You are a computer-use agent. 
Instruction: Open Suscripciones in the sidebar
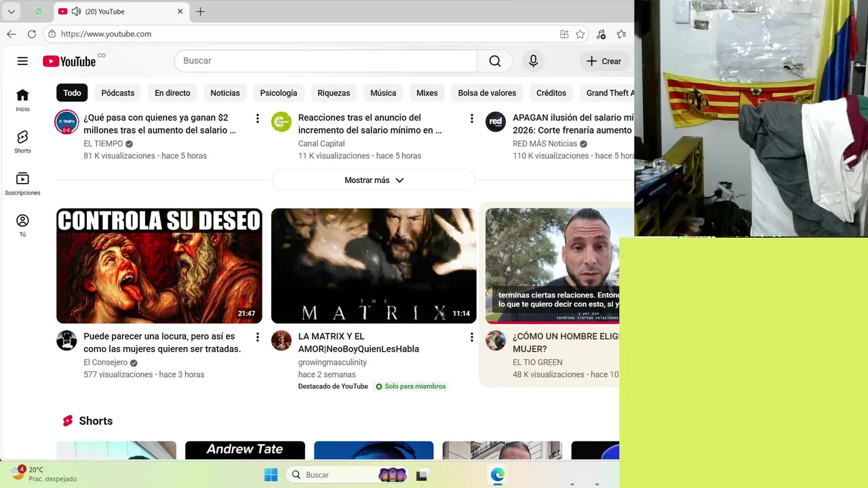(22, 184)
